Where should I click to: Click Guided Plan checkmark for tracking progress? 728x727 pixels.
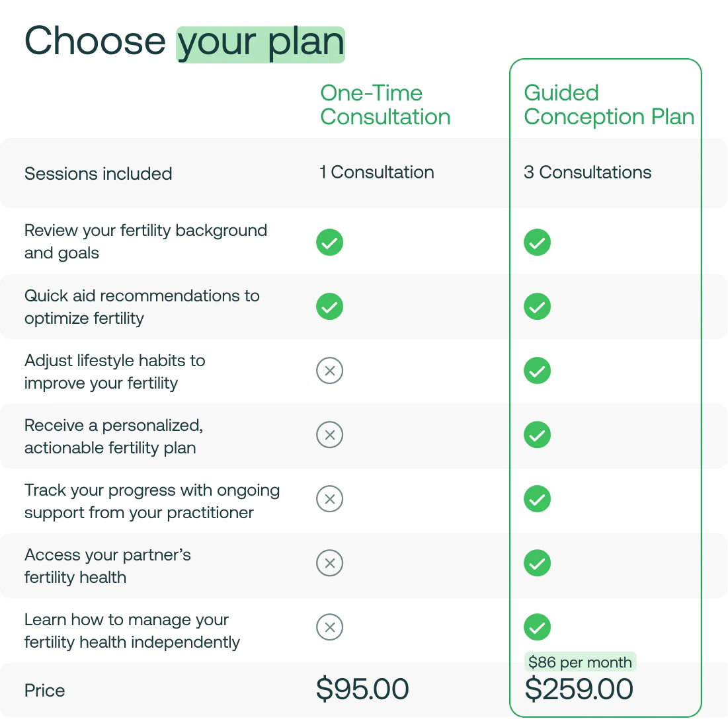click(537, 499)
